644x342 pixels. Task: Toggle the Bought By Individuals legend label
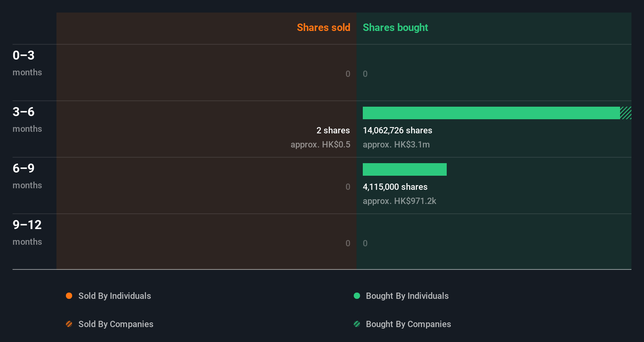pos(407,296)
